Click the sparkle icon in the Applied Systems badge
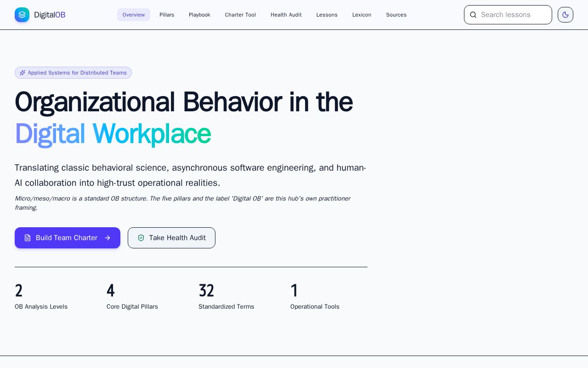 pyautogui.click(x=23, y=73)
